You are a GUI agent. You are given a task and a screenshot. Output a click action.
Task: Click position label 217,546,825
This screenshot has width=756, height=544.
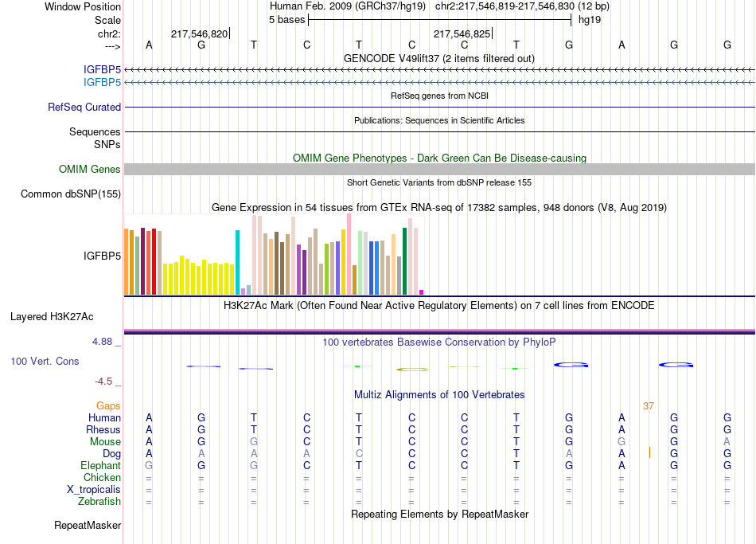click(x=462, y=33)
